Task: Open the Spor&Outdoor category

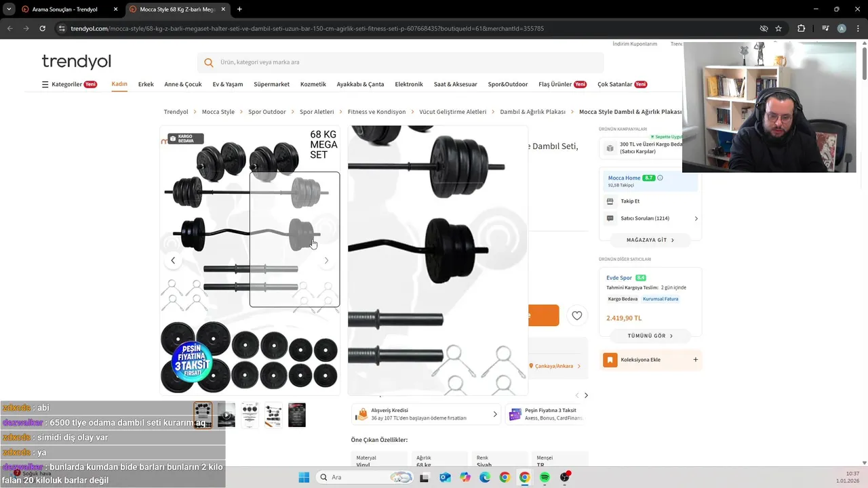Action: 508,84
